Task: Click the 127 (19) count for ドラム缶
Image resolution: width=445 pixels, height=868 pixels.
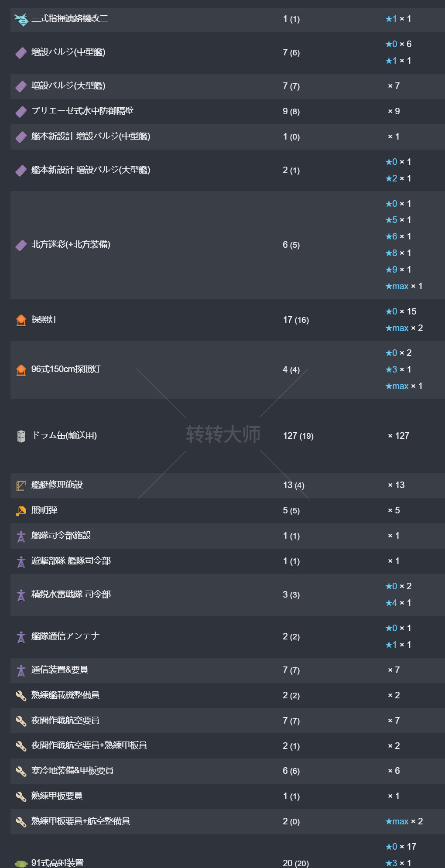Action: pyautogui.click(x=298, y=436)
